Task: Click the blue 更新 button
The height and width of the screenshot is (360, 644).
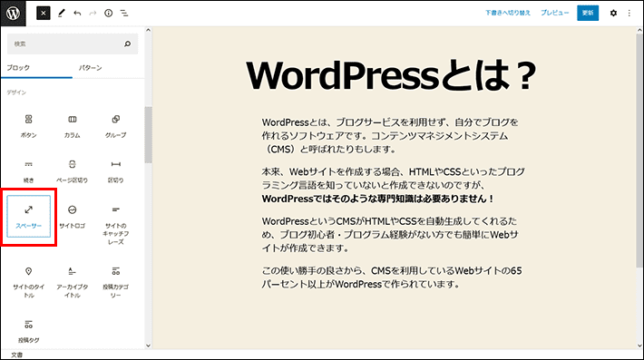Action: (588, 13)
